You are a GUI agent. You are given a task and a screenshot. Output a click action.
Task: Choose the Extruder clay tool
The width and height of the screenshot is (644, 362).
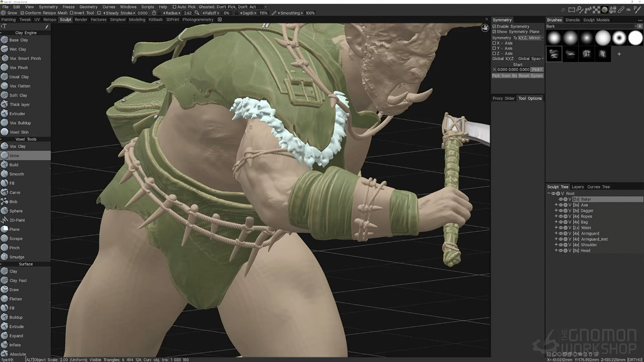pyautogui.click(x=17, y=114)
